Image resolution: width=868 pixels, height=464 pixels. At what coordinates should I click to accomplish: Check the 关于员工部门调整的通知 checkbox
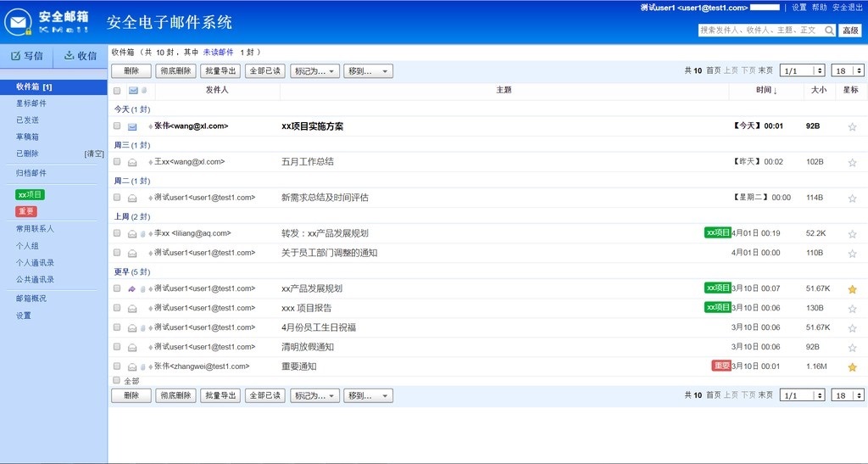tap(117, 253)
